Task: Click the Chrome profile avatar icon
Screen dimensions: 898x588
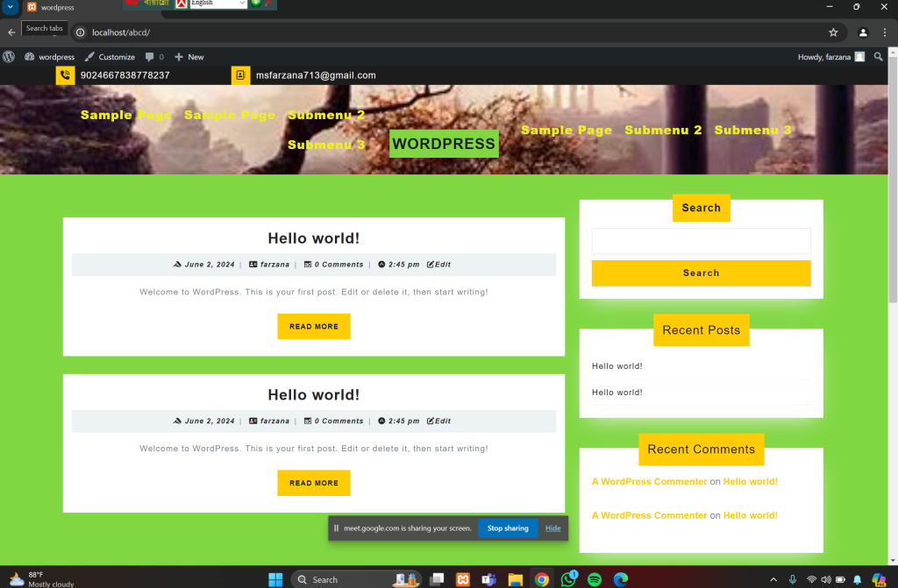Action: click(863, 32)
